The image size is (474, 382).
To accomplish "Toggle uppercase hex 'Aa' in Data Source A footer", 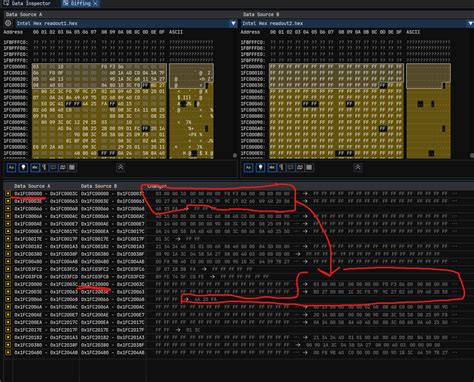I will point(11,167).
